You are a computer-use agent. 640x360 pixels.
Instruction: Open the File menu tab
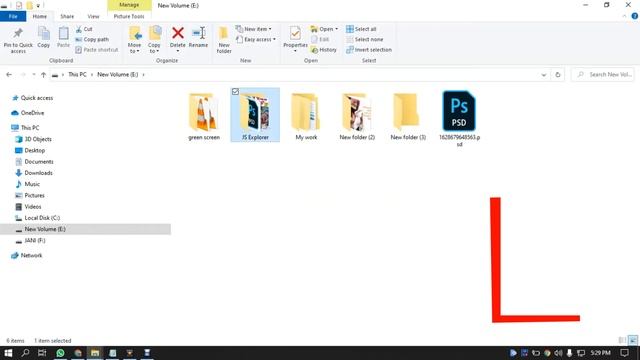click(13, 16)
